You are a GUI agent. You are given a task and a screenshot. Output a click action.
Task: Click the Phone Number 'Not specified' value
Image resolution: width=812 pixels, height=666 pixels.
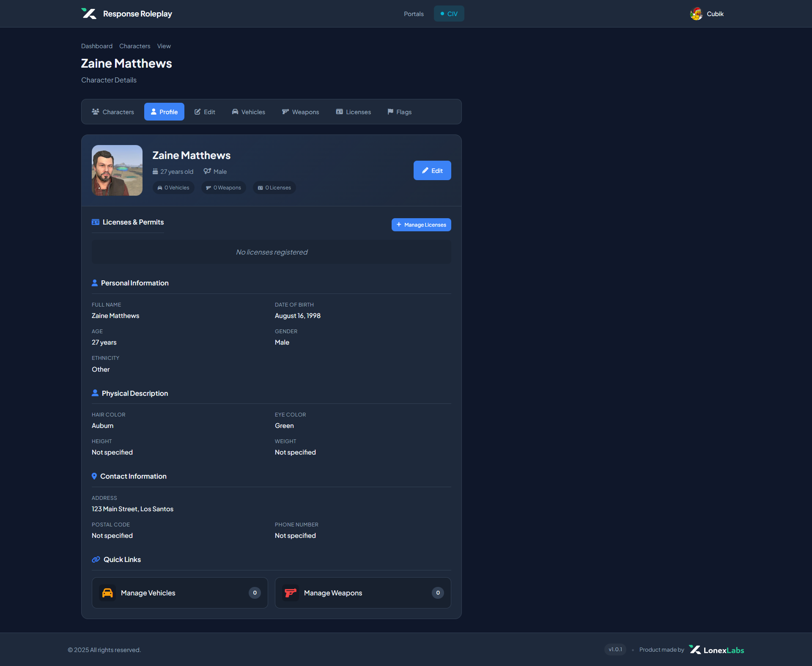[295, 536]
